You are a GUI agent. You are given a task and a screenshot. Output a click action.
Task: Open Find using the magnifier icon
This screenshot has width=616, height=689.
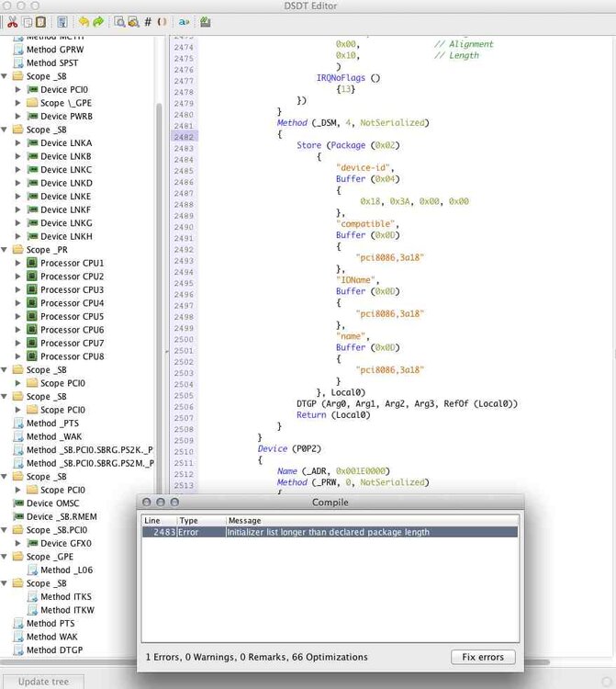coord(119,21)
